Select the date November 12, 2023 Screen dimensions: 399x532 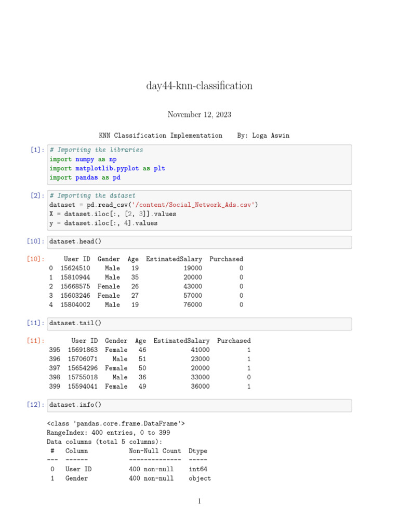pyautogui.click(x=199, y=115)
